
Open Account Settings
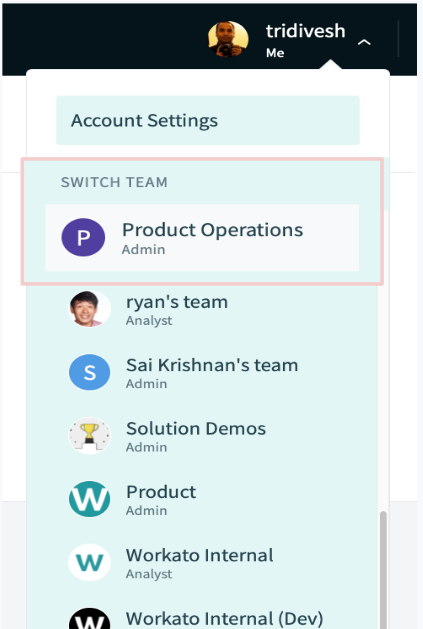pos(208,120)
